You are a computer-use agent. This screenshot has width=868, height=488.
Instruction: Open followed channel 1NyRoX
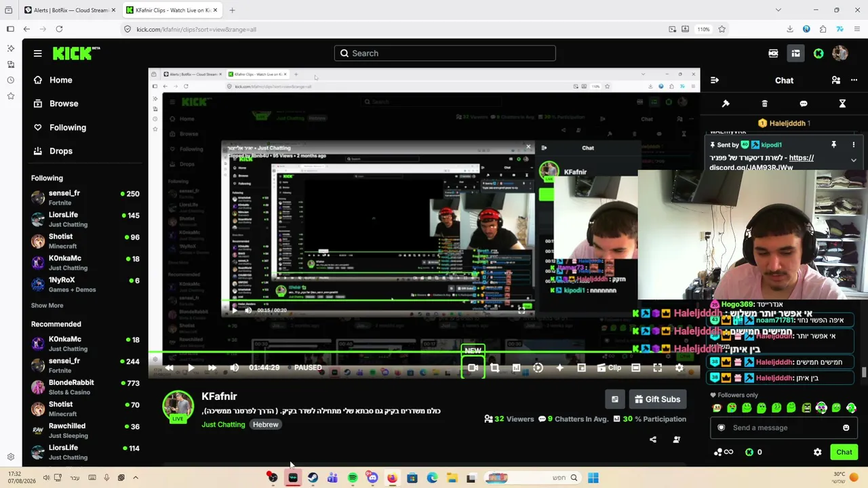point(85,285)
